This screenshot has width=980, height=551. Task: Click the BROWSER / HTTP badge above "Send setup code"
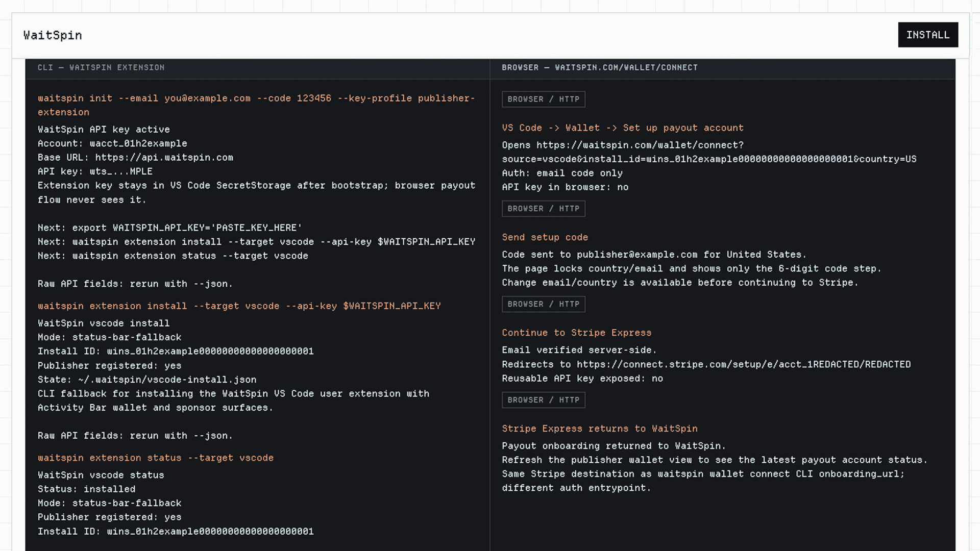[544, 209]
